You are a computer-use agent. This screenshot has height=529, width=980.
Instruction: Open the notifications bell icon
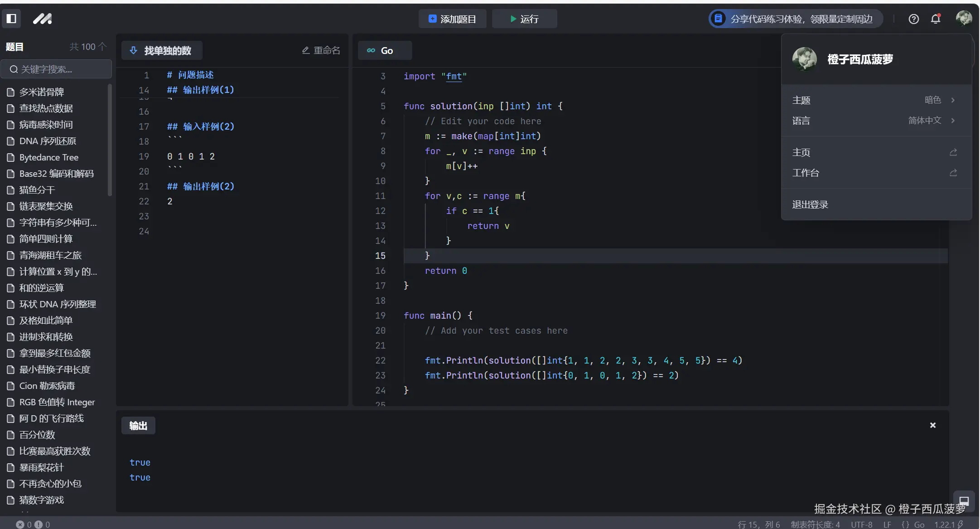tap(936, 19)
